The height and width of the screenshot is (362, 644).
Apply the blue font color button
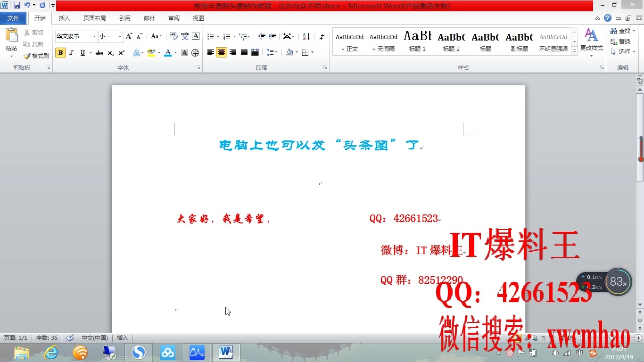click(167, 53)
